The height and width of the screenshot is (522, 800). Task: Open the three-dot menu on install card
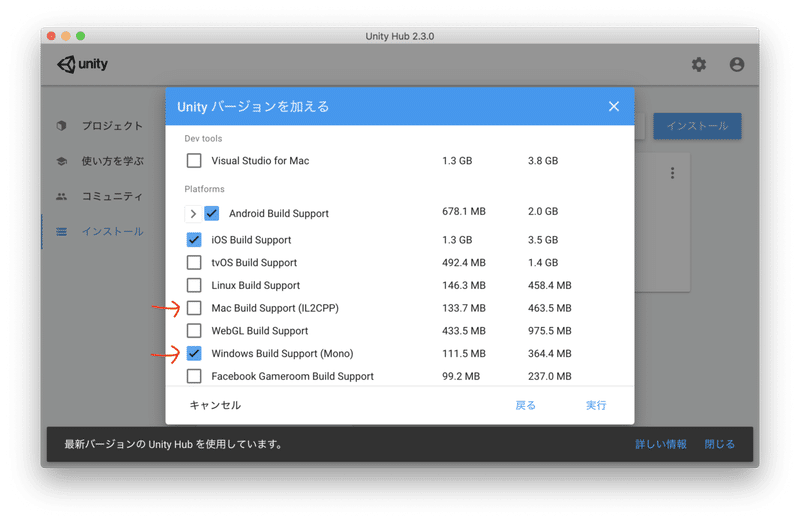(x=672, y=173)
